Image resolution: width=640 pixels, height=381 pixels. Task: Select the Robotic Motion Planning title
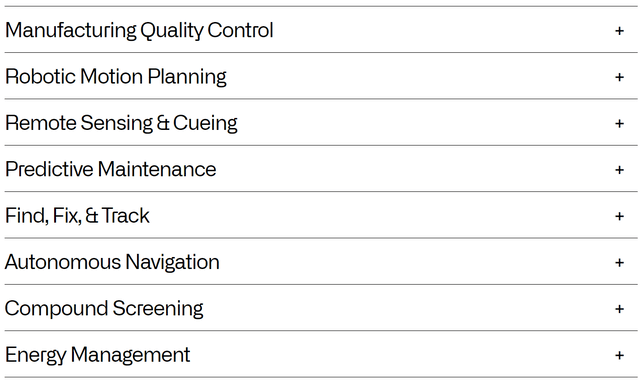(116, 77)
